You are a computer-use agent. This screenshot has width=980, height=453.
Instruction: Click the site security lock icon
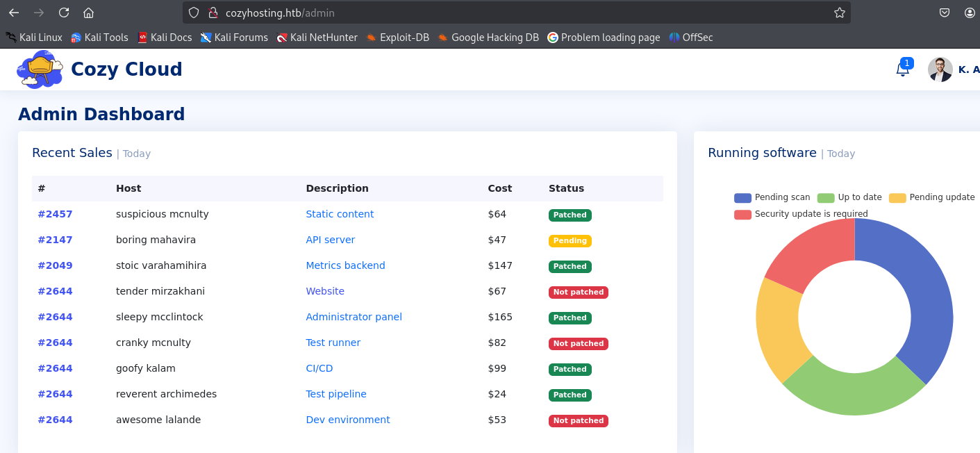[x=213, y=13]
